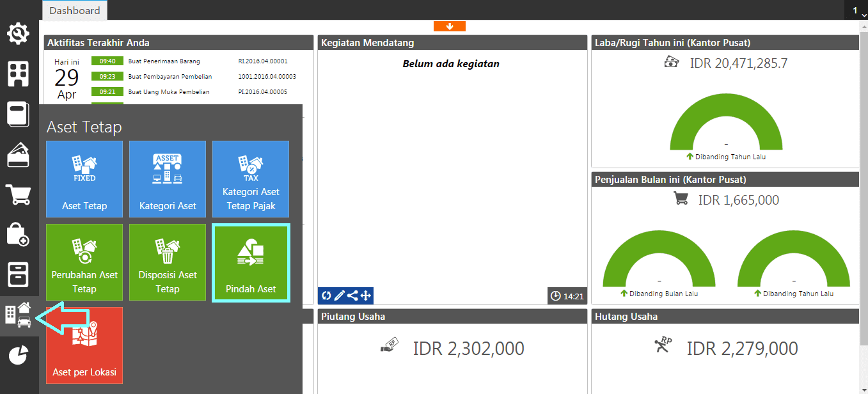Open the shopping cart purchases icon
Image resolution: width=868 pixels, height=394 pixels.
pos(19,194)
